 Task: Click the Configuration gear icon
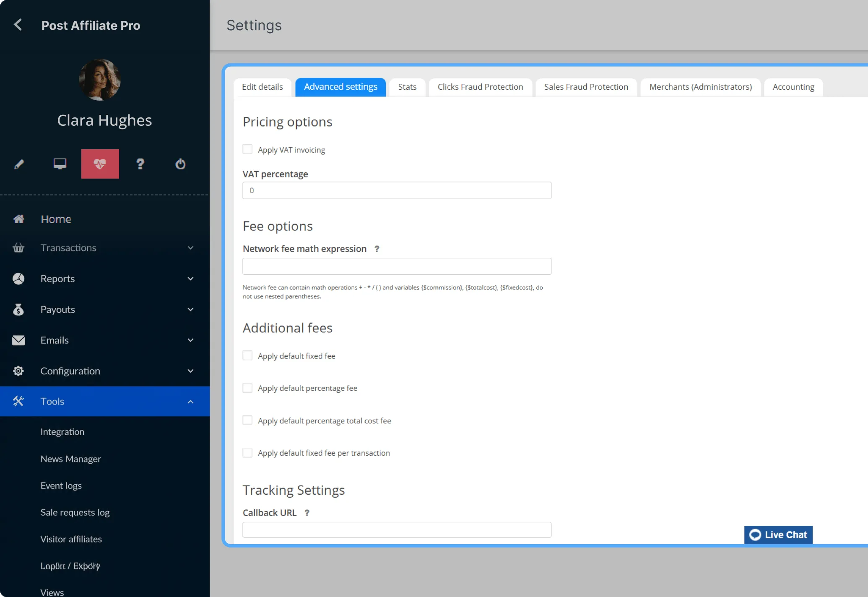pyautogui.click(x=18, y=371)
